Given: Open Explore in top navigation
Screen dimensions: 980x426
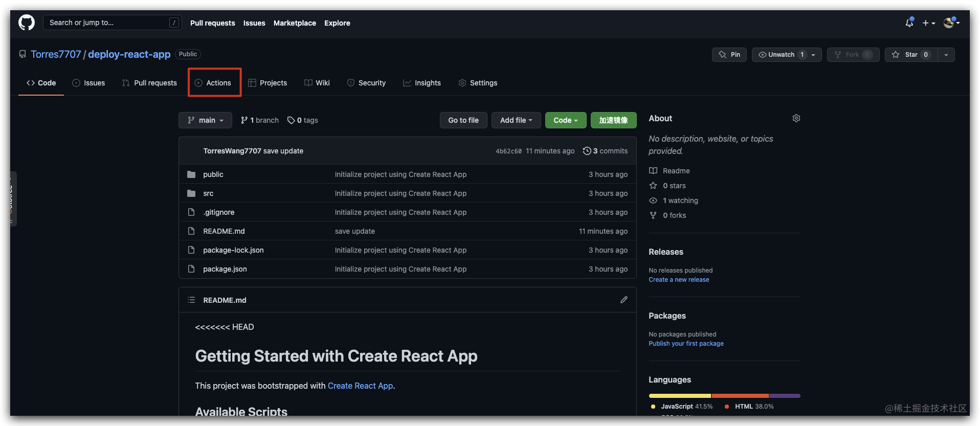Looking at the screenshot, I should click(337, 23).
